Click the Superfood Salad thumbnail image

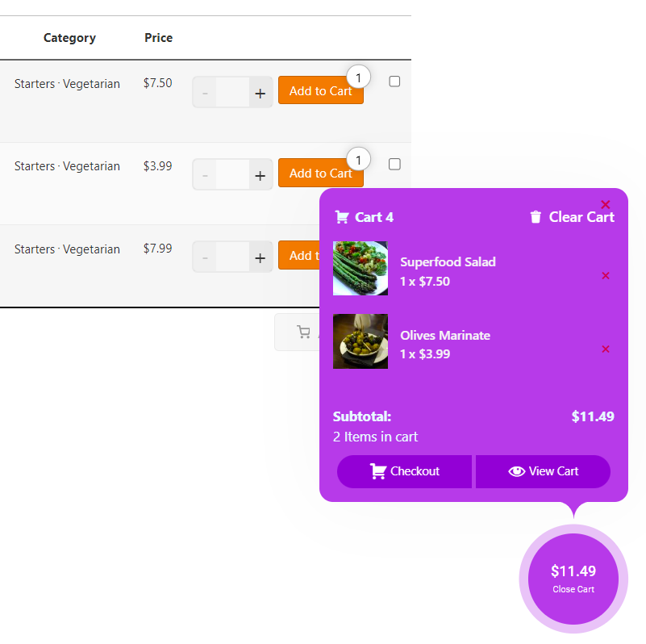tap(360, 268)
